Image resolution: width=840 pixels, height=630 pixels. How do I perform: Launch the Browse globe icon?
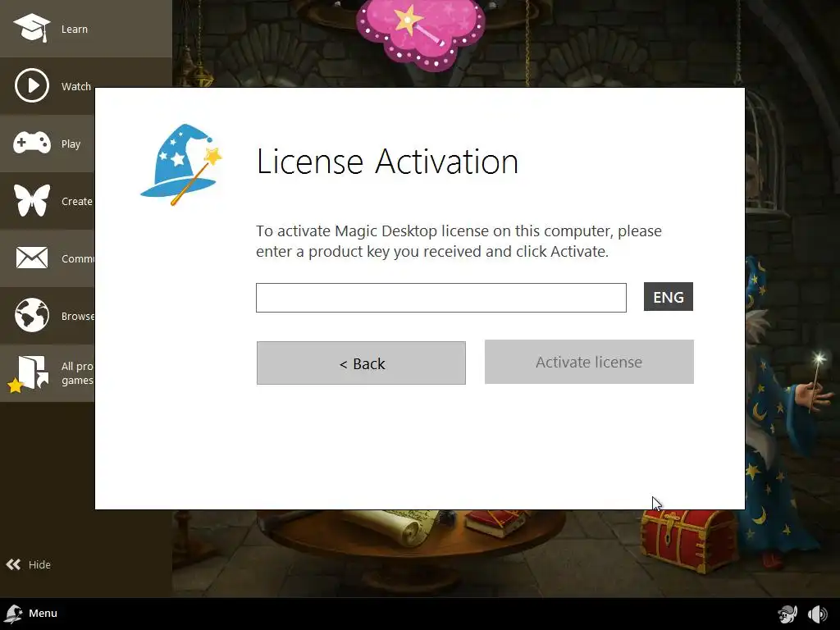(32, 315)
